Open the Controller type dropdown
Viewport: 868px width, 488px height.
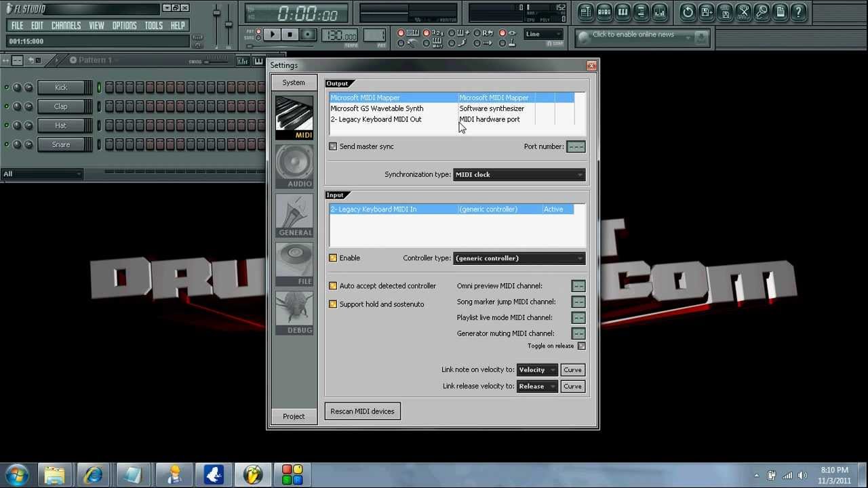click(519, 258)
